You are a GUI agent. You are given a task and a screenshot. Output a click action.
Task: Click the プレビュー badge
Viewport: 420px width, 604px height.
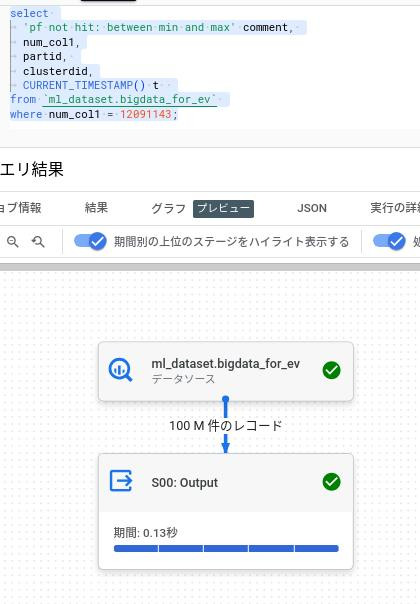tap(223, 208)
